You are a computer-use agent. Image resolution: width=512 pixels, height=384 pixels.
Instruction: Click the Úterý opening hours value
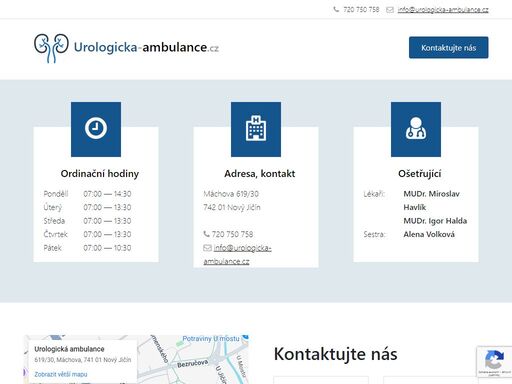(107, 207)
